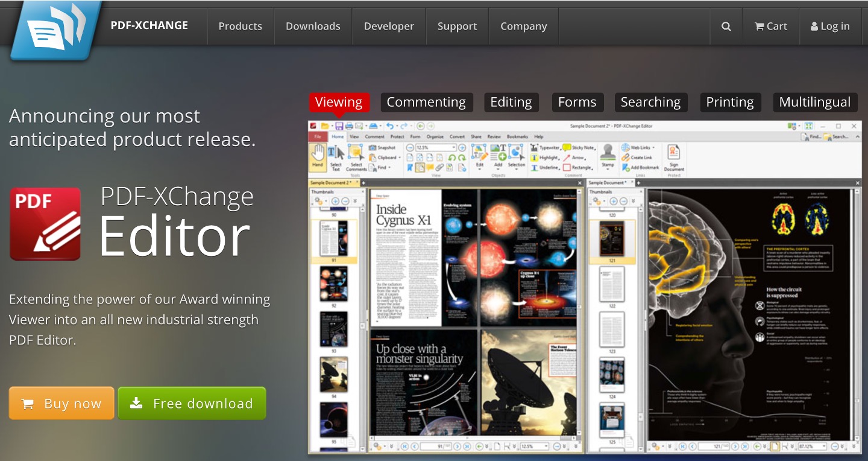
Task: Click the Undo arrow icon
Action: [390, 126]
